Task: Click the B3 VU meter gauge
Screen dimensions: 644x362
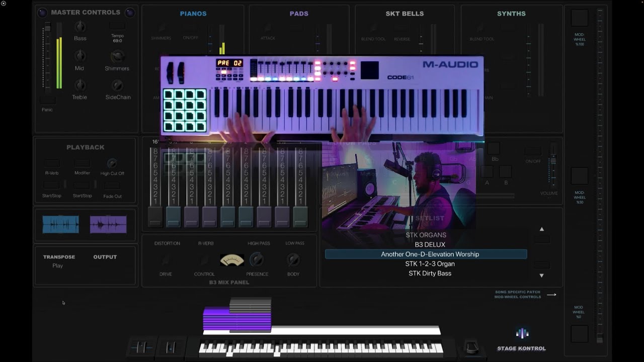Action: (x=232, y=260)
